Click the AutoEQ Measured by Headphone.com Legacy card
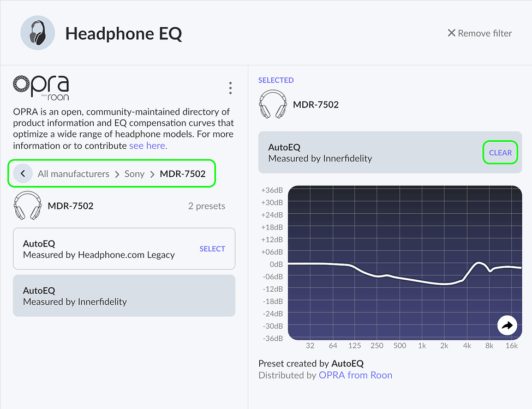This screenshot has height=409, width=532. tap(124, 249)
